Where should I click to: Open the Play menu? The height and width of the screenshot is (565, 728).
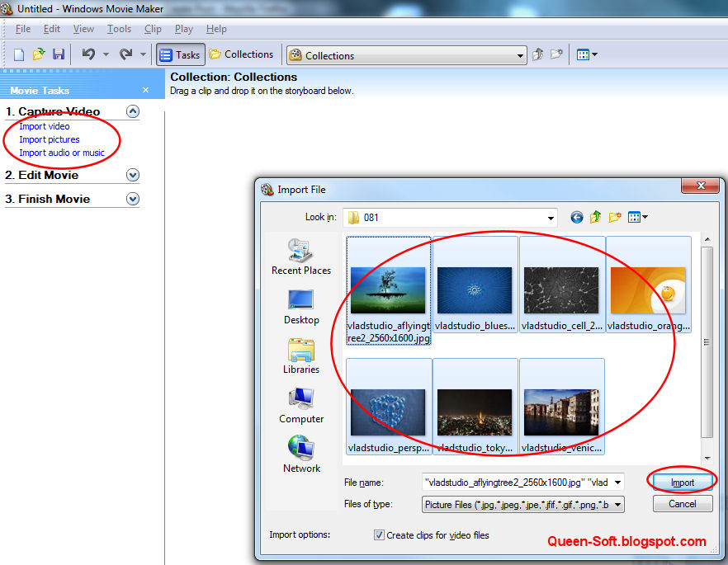(184, 29)
